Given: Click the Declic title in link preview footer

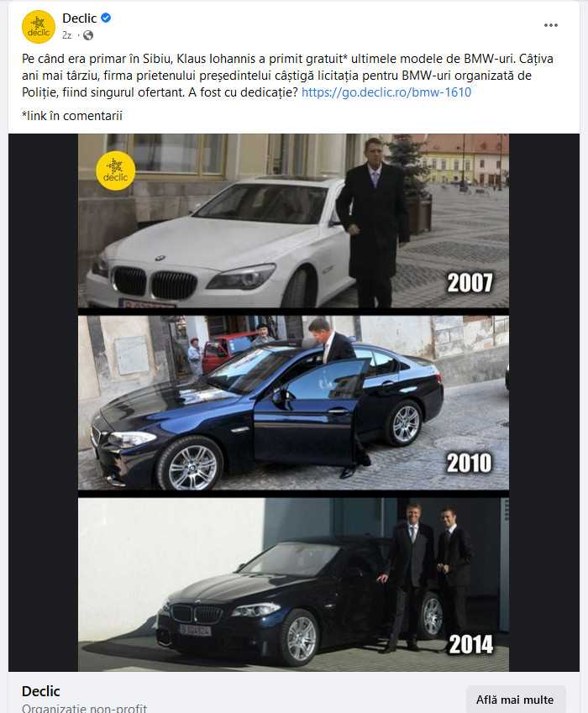Looking at the screenshot, I should [41, 691].
